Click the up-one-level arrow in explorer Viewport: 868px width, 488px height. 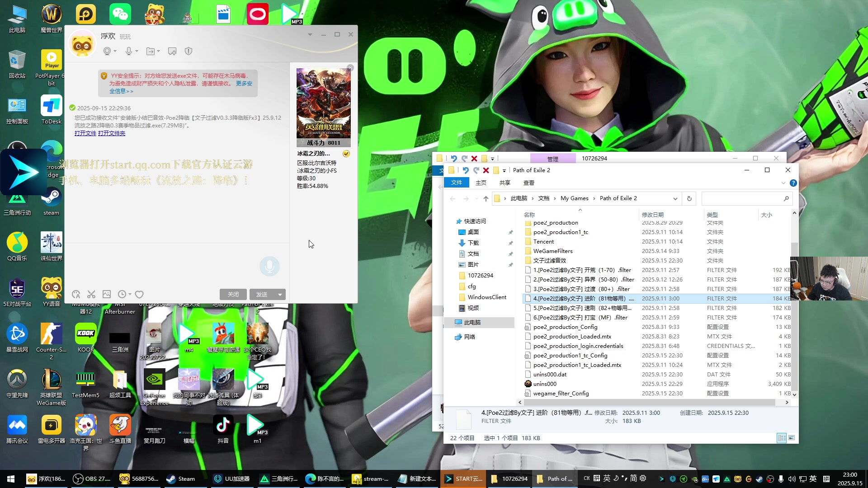click(x=486, y=199)
